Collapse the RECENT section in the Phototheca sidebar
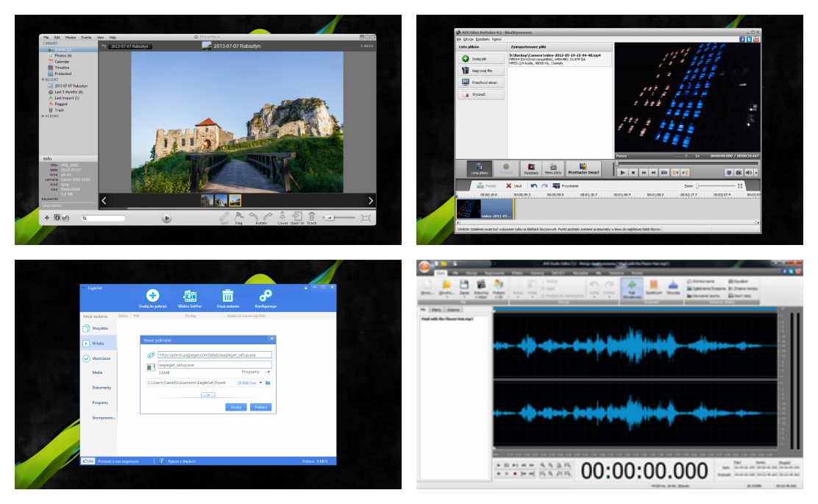This screenshot has width=818, height=504. (x=43, y=79)
